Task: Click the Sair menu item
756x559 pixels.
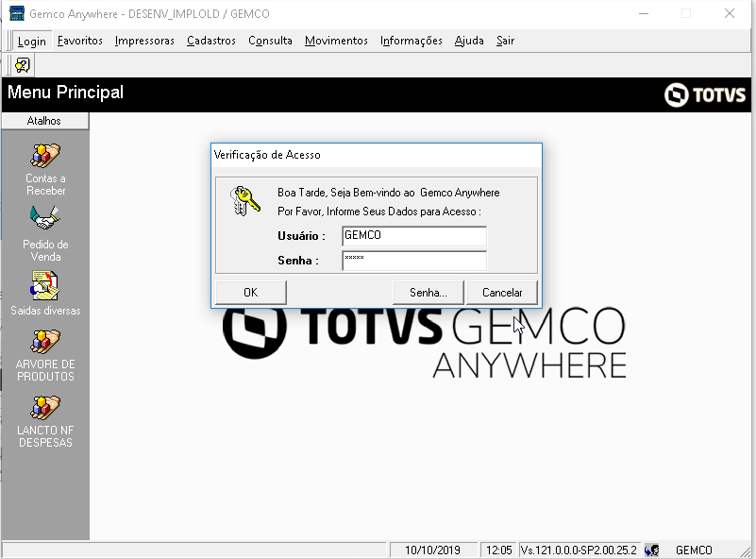Action: (x=505, y=41)
